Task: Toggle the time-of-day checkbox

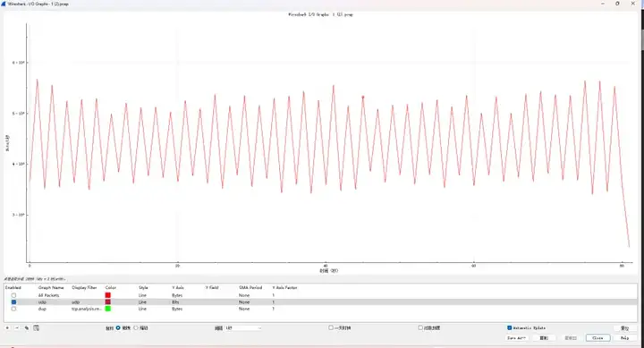Action: point(331,327)
